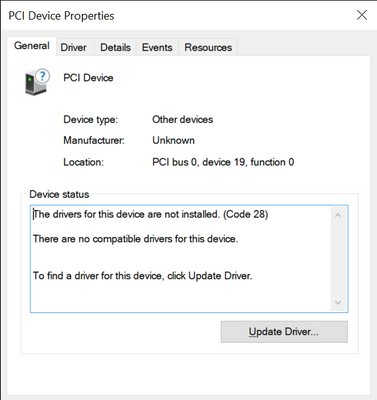Select the Events tab
The height and width of the screenshot is (400, 377).
point(157,47)
